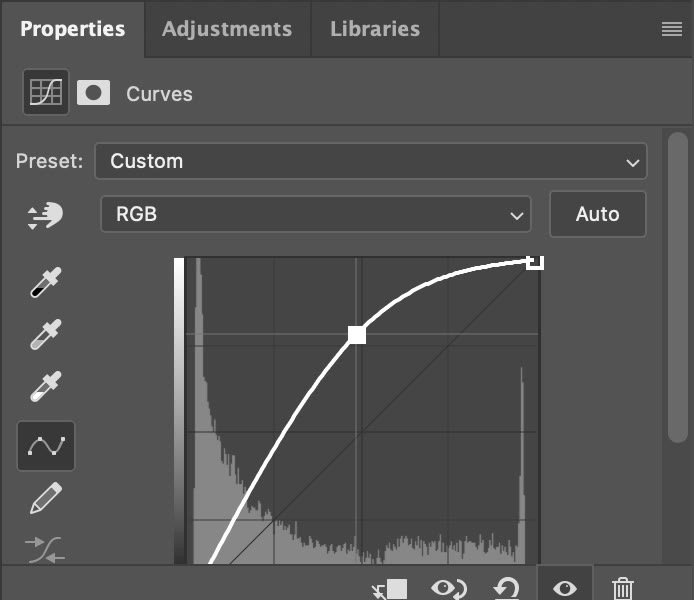The height and width of the screenshot is (600, 694).
Task: Select the Curves adjustment icon
Action: tap(46, 92)
